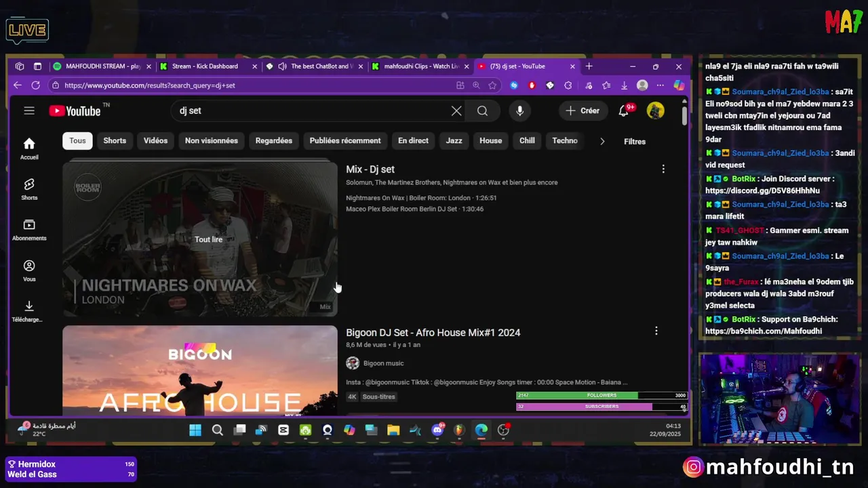Open YouTube notifications bell

click(623, 110)
